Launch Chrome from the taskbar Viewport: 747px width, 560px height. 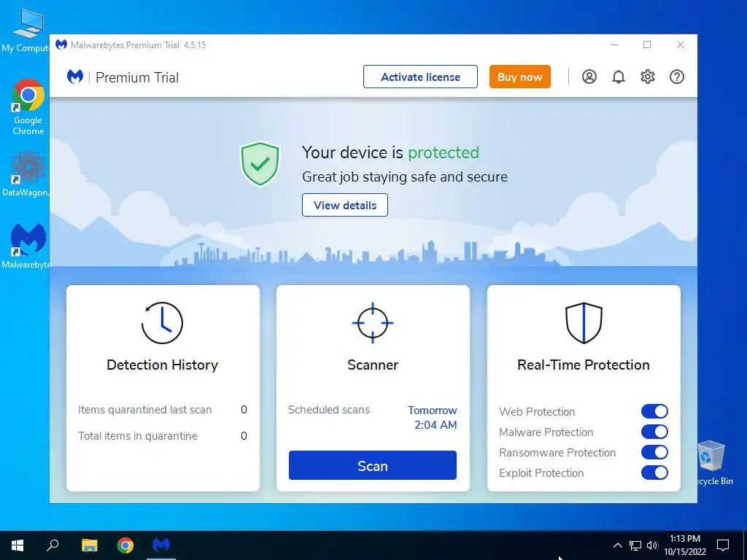pyautogui.click(x=125, y=545)
